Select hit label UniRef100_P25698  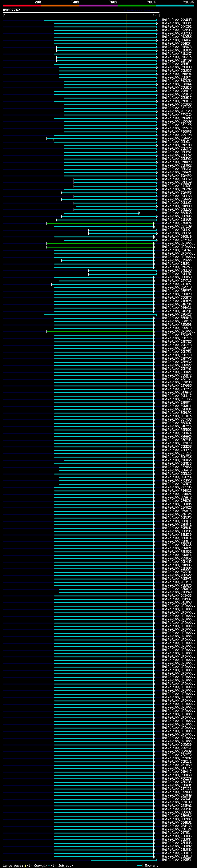(x=177, y=325)
